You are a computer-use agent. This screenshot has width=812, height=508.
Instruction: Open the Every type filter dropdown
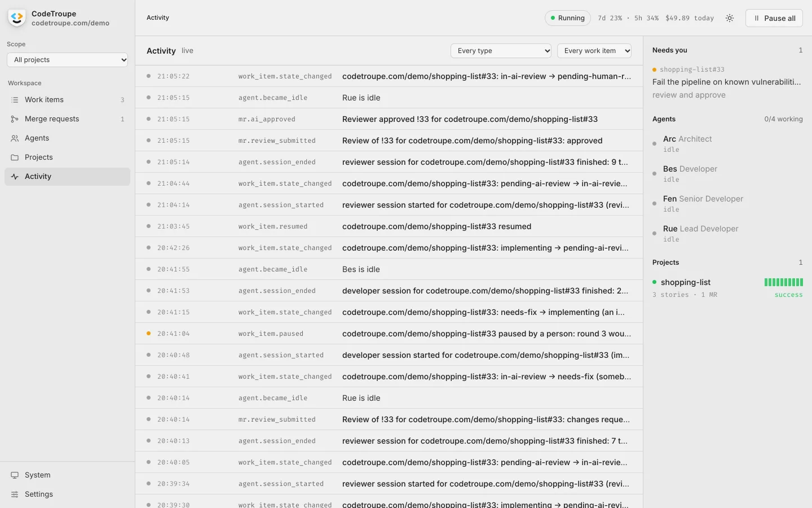[x=501, y=51]
